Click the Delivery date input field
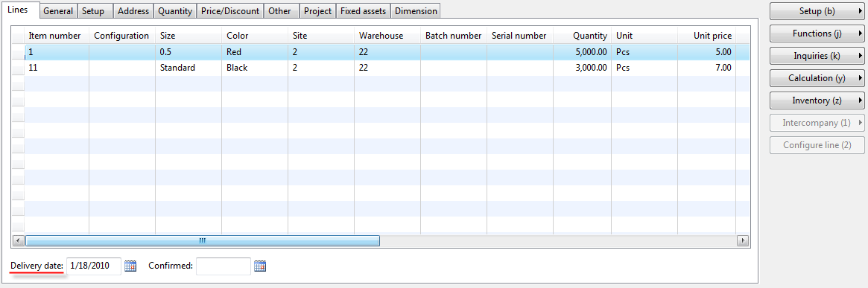 click(94, 266)
